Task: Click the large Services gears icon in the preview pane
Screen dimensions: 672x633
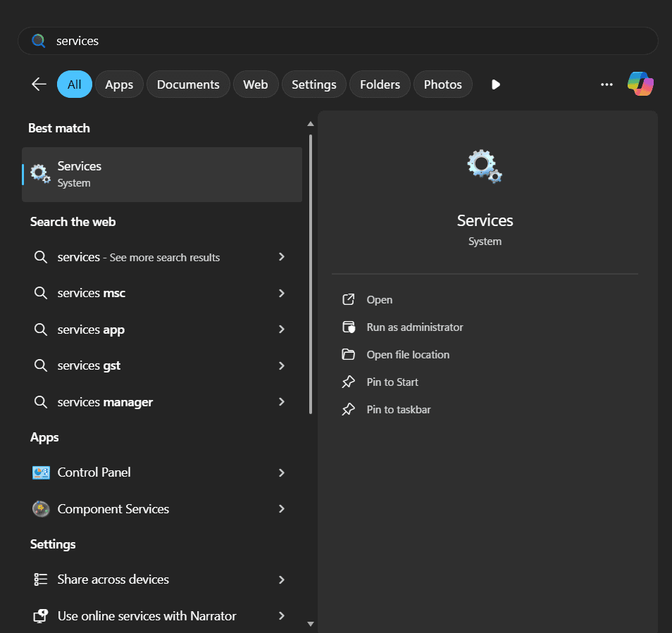Action: coord(485,166)
